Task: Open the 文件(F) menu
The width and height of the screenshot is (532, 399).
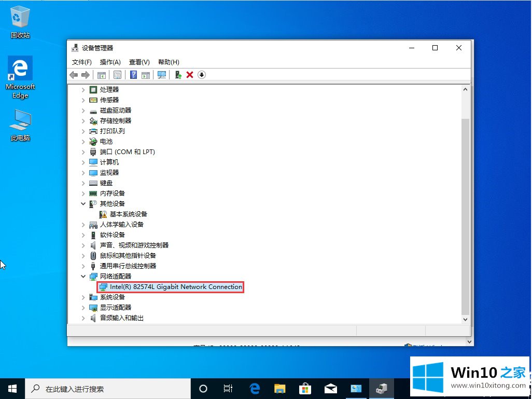Action: tap(82, 62)
